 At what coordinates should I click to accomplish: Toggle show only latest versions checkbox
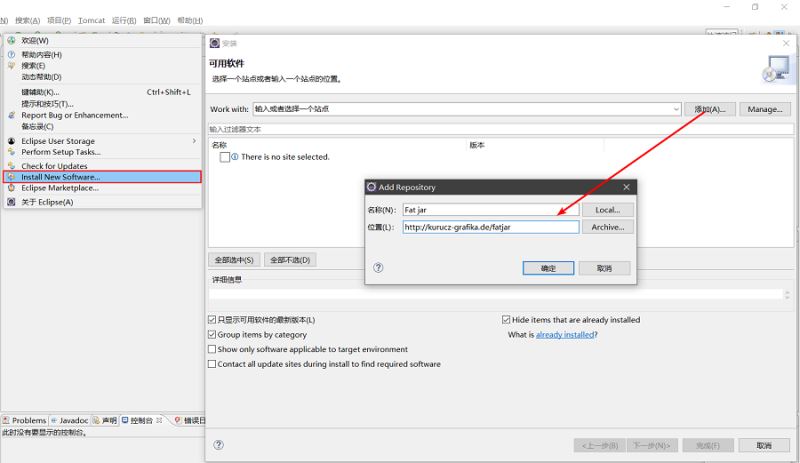pos(212,320)
